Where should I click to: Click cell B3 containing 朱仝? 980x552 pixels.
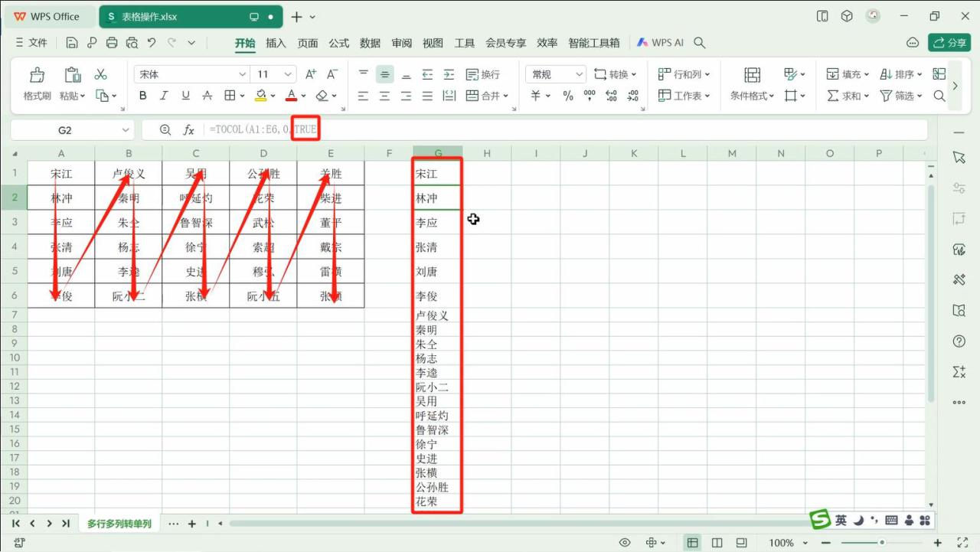(x=129, y=223)
